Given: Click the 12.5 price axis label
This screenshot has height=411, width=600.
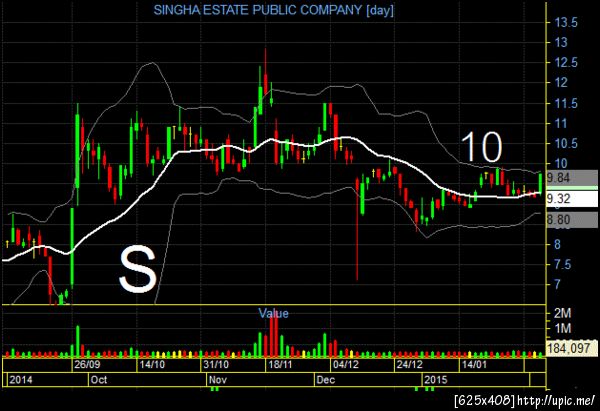Looking at the screenshot, I should [566, 63].
